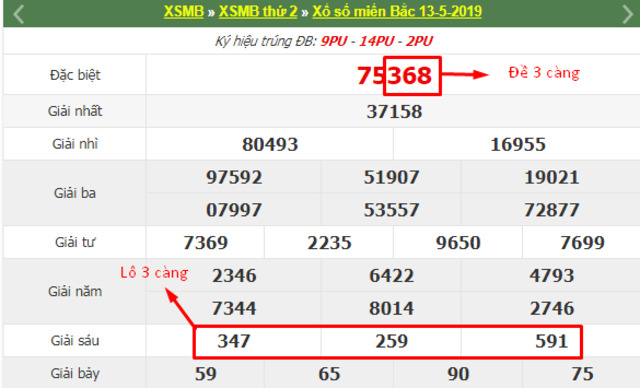Open the XSMB link in the header
This screenshot has height=388, width=640.
click(184, 11)
